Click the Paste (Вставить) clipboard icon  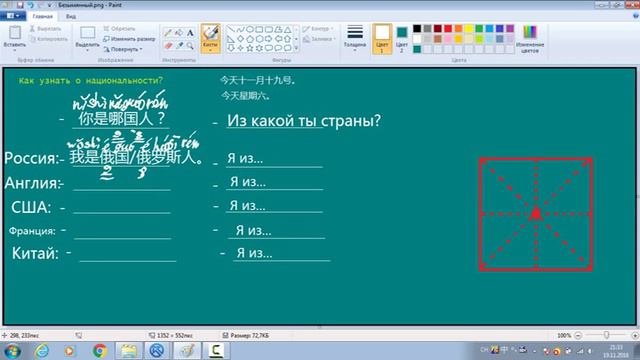tap(15, 32)
